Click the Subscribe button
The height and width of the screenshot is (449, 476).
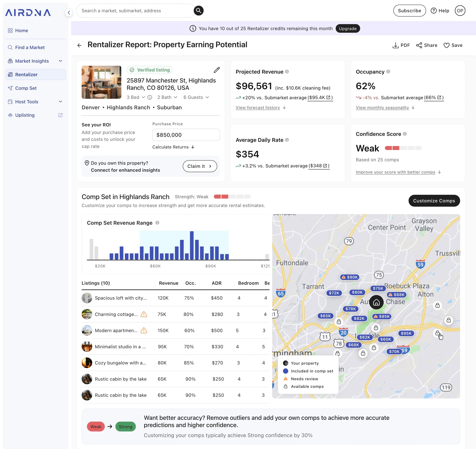pos(409,11)
